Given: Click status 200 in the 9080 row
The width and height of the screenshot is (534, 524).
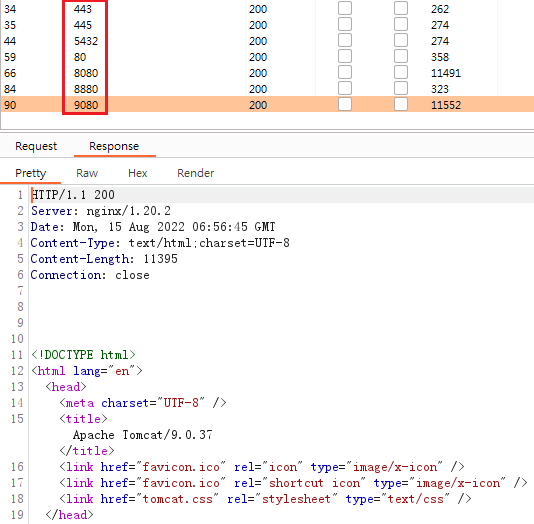Looking at the screenshot, I should (258, 105).
